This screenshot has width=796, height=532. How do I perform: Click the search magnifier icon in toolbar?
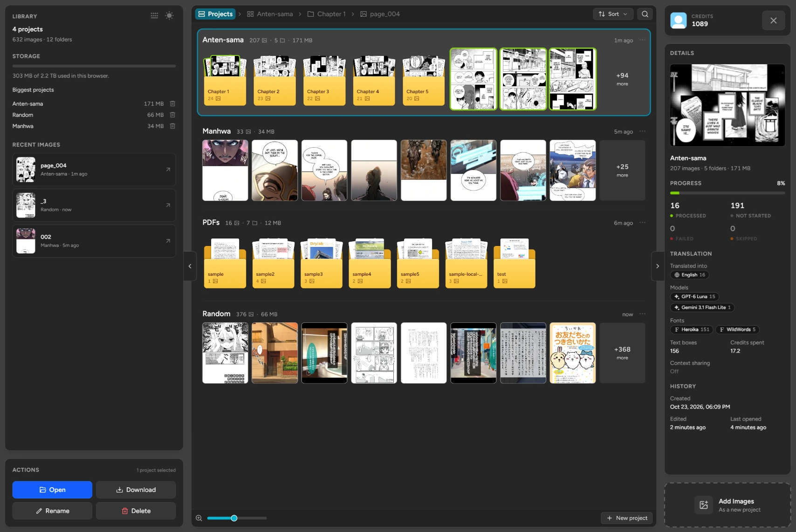click(645, 14)
